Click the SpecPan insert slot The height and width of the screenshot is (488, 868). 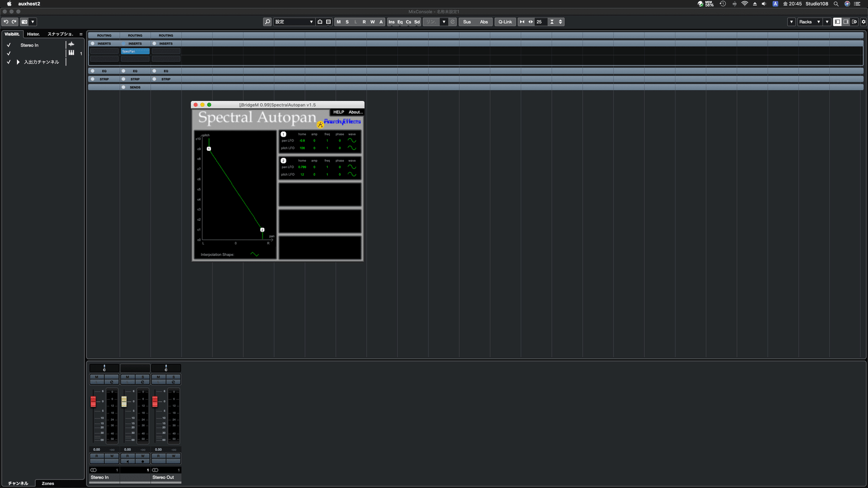pos(135,51)
